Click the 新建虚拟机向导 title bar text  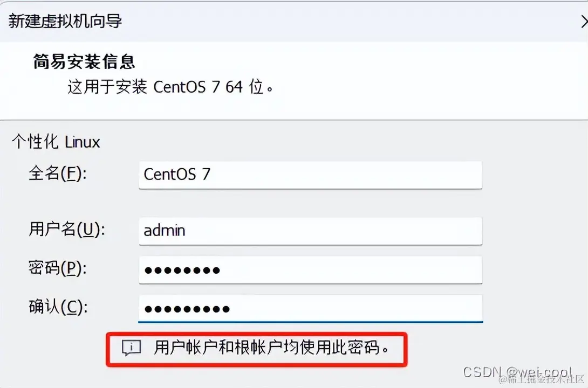point(65,21)
